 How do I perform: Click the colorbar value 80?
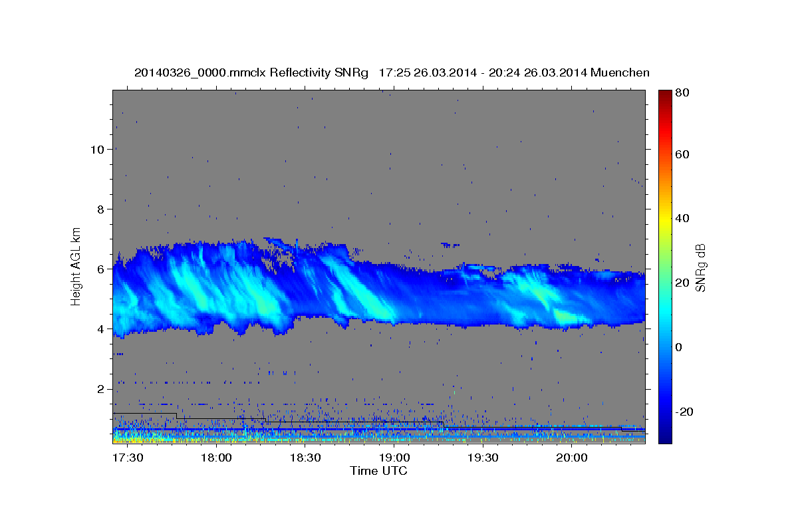(x=682, y=92)
